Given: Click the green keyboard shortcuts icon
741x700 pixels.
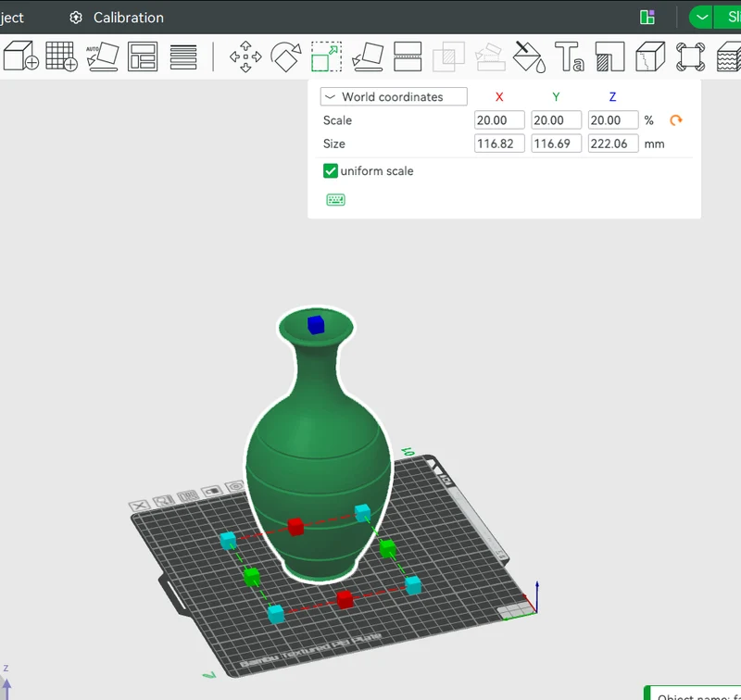Looking at the screenshot, I should [x=335, y=200].
